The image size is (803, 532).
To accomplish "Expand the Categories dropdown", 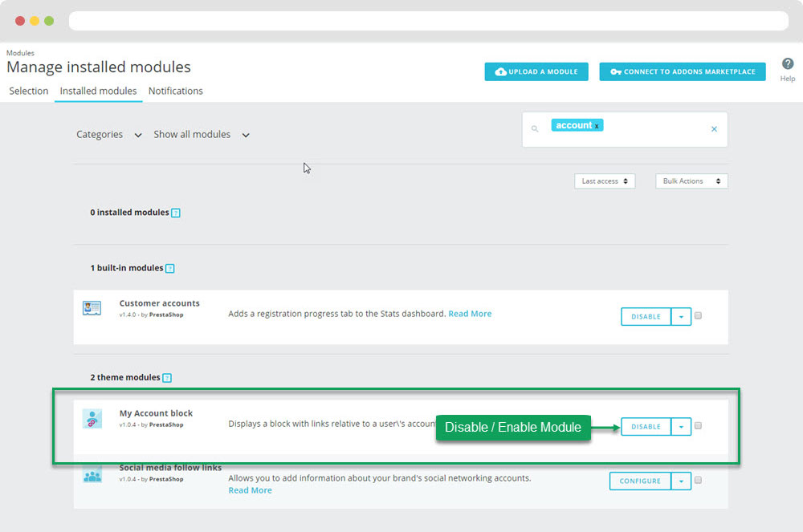I will [x=108, y=135].
